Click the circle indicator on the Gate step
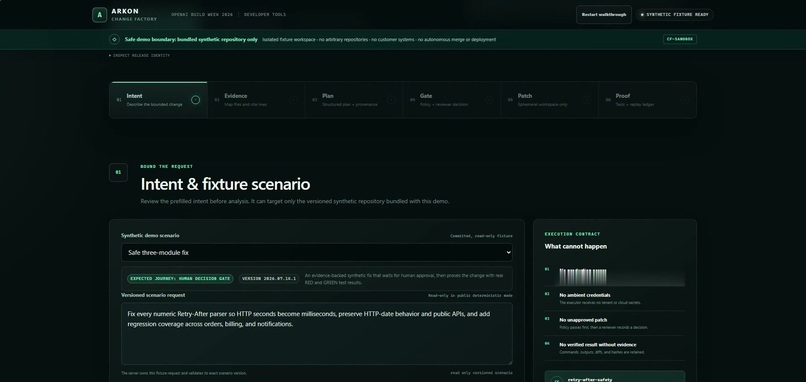806x382 pixels. coord(489,100)
